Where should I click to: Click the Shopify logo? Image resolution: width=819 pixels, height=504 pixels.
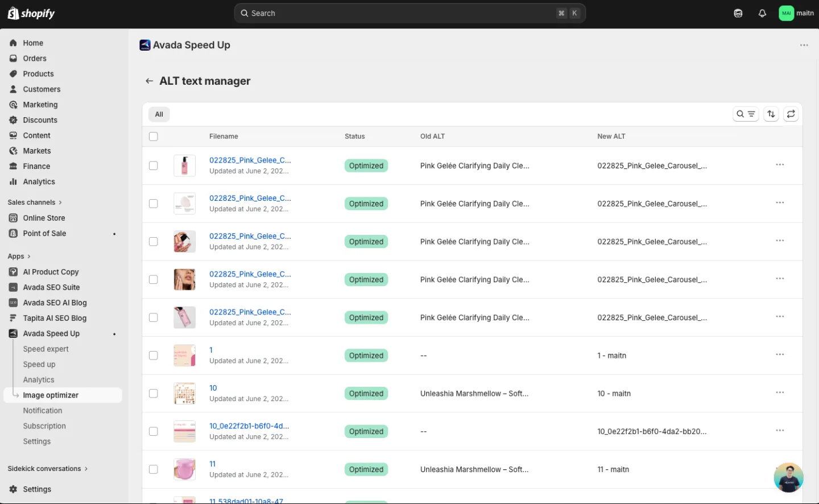click(31, 13)
